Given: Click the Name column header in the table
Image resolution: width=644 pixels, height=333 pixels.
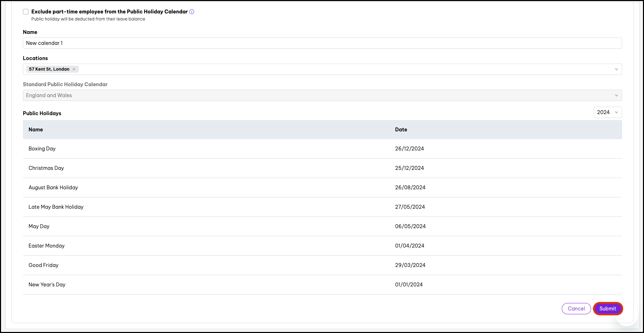Looking at the screenshot, I should pyautogui.click(x=36, y=130).
